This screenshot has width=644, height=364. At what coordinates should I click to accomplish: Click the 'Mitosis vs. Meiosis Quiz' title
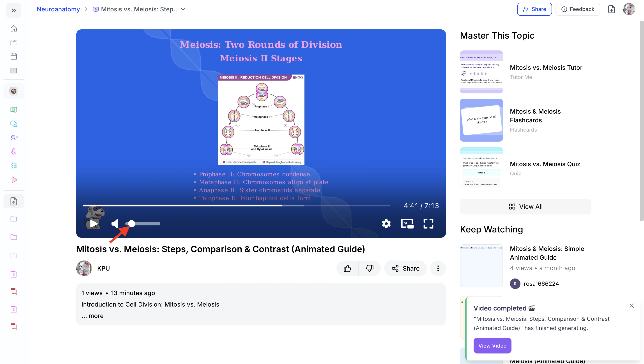pyautogui.click(x=545, y=164)
